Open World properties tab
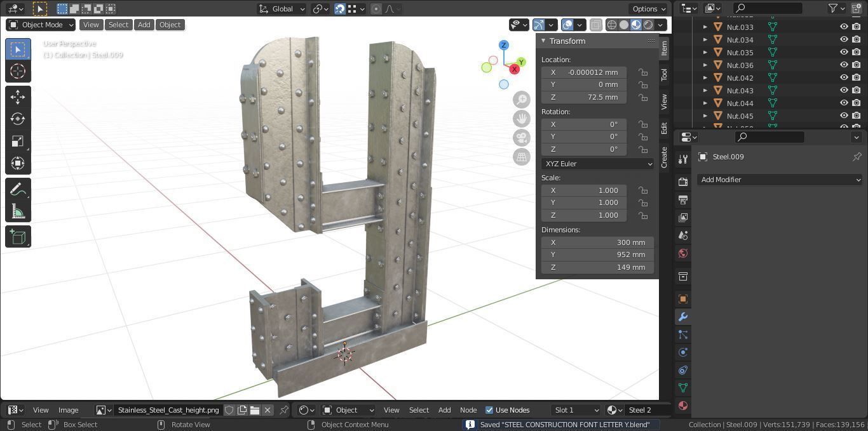868x431 pixels. pos(683,253)
